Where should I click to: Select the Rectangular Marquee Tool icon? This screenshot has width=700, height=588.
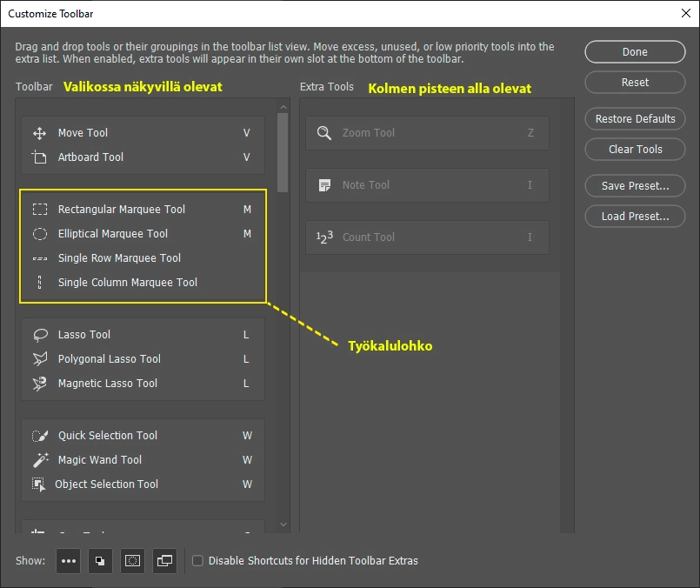[x=40, y=210]
